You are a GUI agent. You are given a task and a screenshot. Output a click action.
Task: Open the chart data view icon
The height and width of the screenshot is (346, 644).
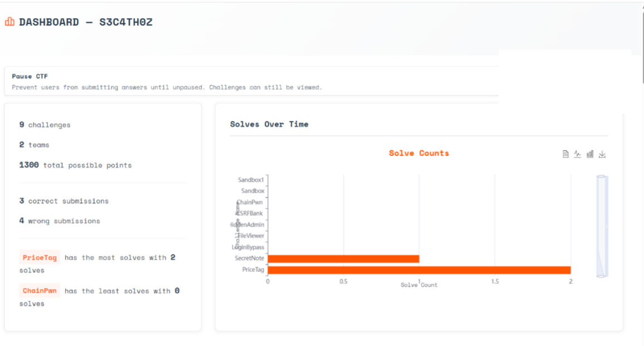pos(565,154)
